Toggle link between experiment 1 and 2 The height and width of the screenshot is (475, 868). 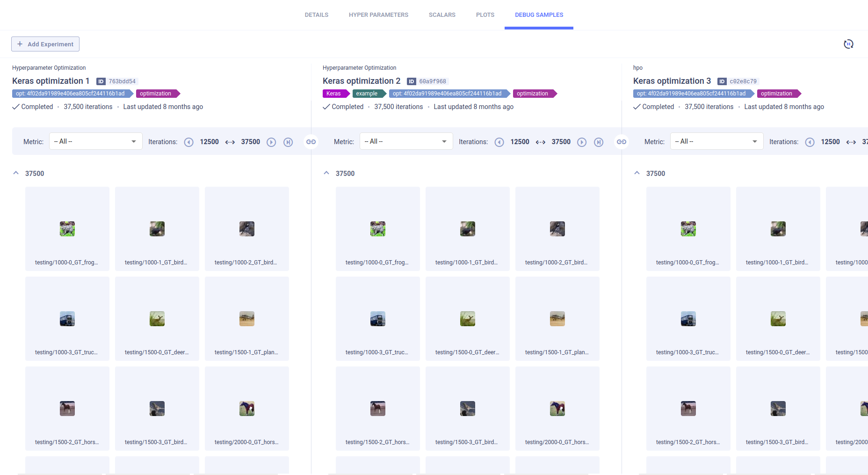click(311, 142)
